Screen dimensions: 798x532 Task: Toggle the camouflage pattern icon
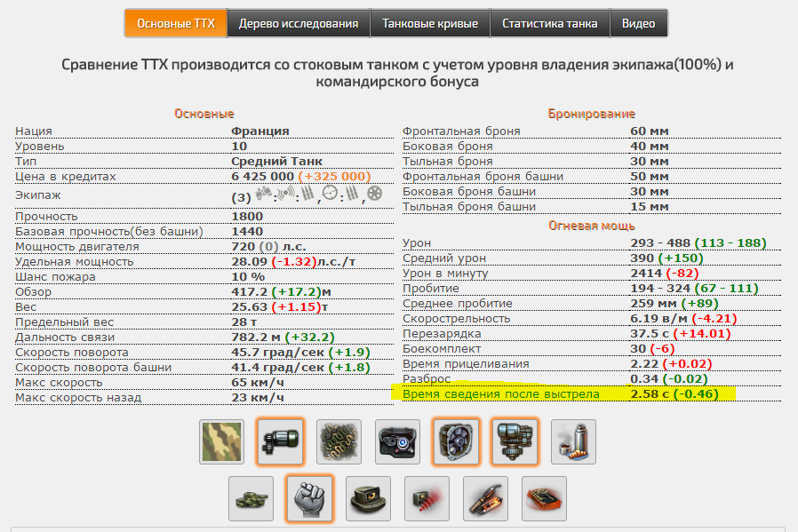tap(222, 441)
